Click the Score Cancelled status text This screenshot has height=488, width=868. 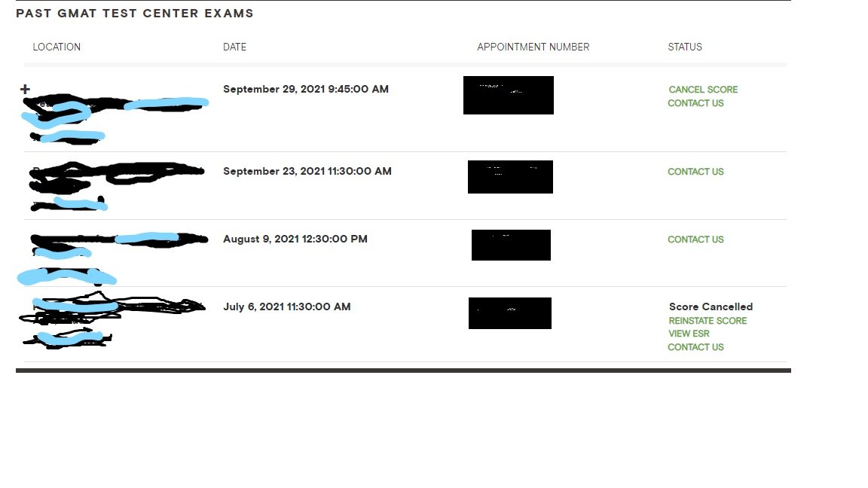point(711,307)
